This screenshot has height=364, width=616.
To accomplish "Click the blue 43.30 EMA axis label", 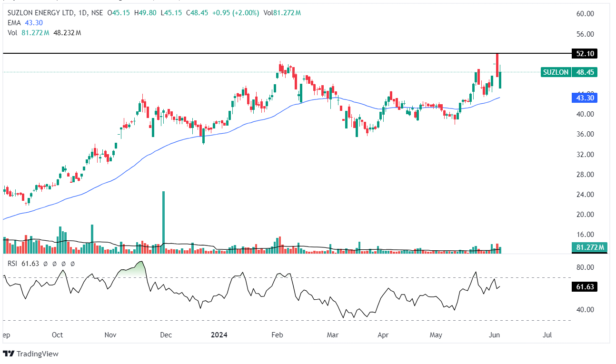I will (585, 98).
